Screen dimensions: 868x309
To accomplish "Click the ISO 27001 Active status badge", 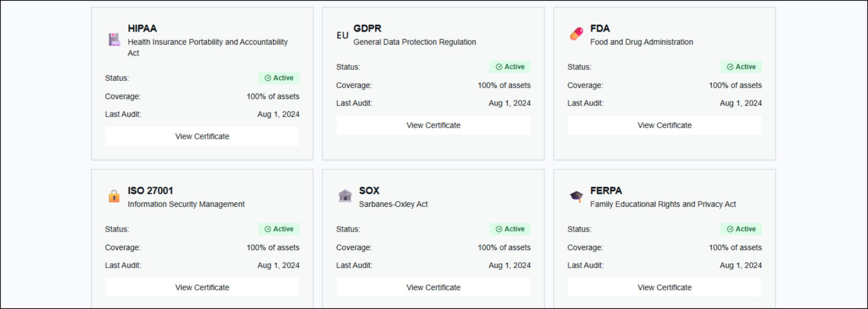I will 279,229.
